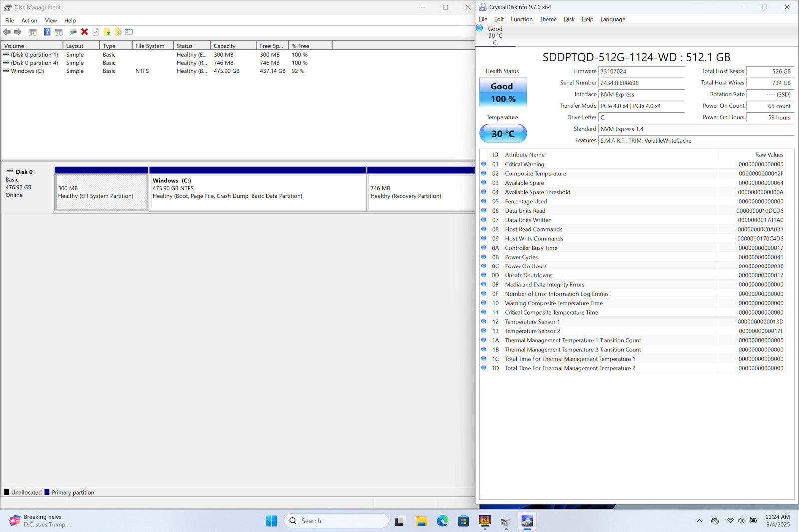Image resolution: width=799 pixels, height=532 pixels.
Task: Launch File Explorer from the taskbar
Action: click(421, 521)
